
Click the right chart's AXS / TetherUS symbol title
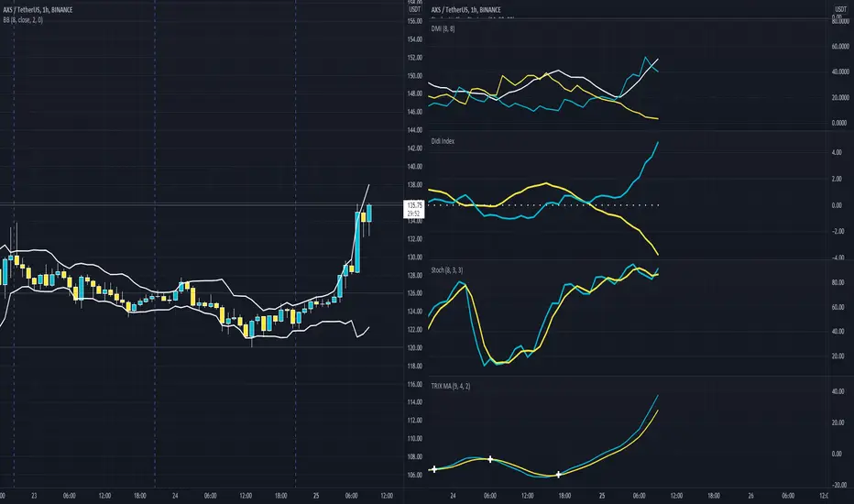tap(465, 10)
